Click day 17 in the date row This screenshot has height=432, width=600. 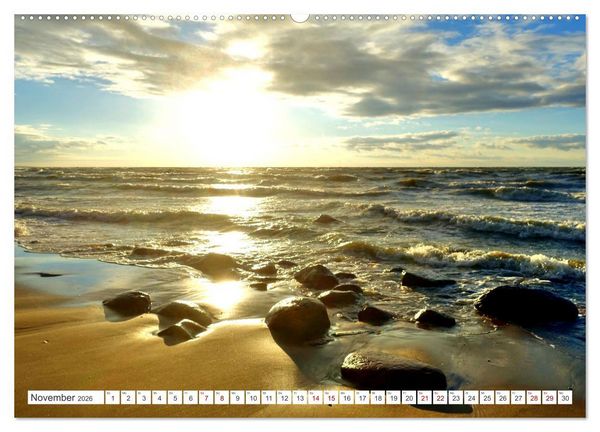[x=362, y=398]
